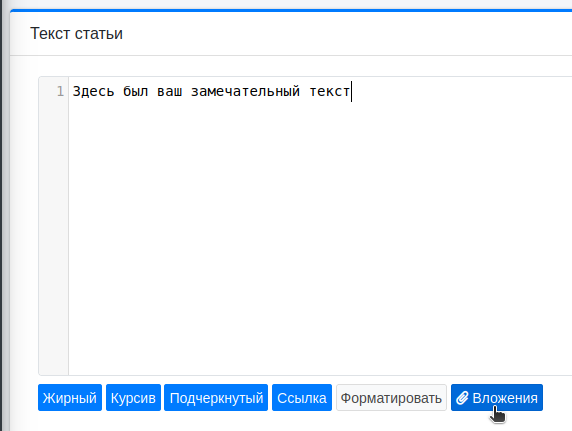Click the Текст статьи panel heading
Image resolution: width=572 pixels, height=431 pixels.
click(x=76, y=34)
